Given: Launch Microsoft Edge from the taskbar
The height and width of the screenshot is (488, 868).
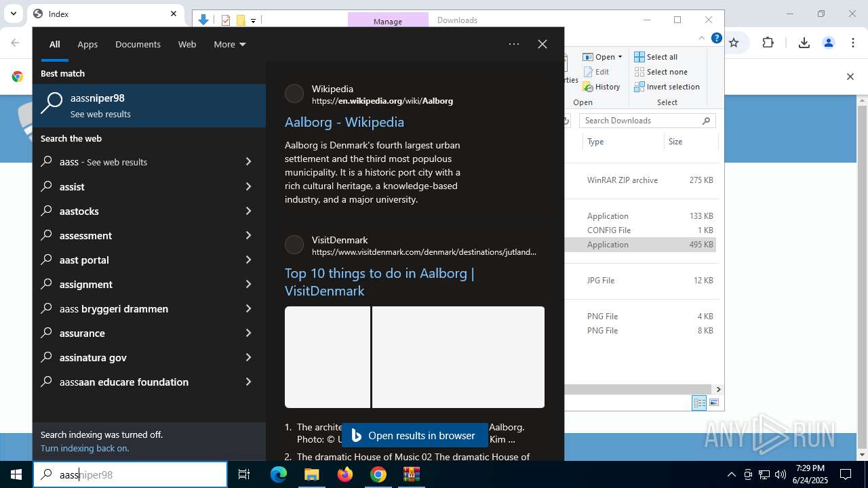Looking at the screenshot, I should click(279, 474).
